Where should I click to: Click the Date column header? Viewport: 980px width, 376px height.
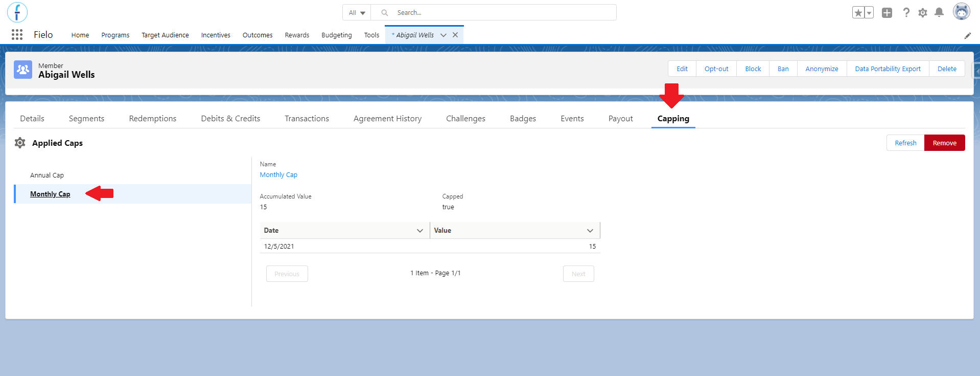[345, 231]
